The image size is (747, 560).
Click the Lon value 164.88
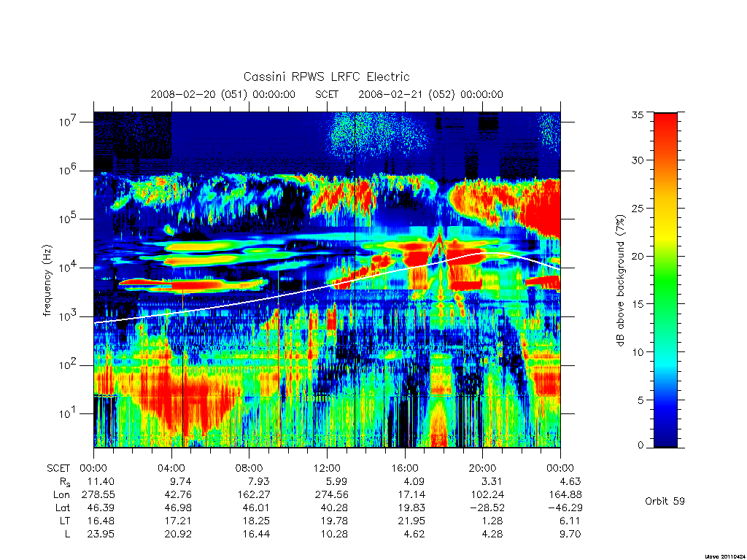(565, 495)
